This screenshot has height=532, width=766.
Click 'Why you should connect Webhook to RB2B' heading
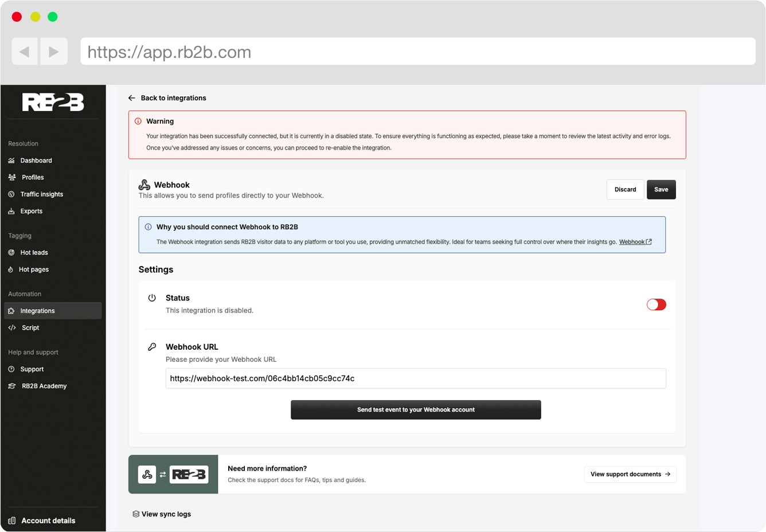[x=227, y=227]
